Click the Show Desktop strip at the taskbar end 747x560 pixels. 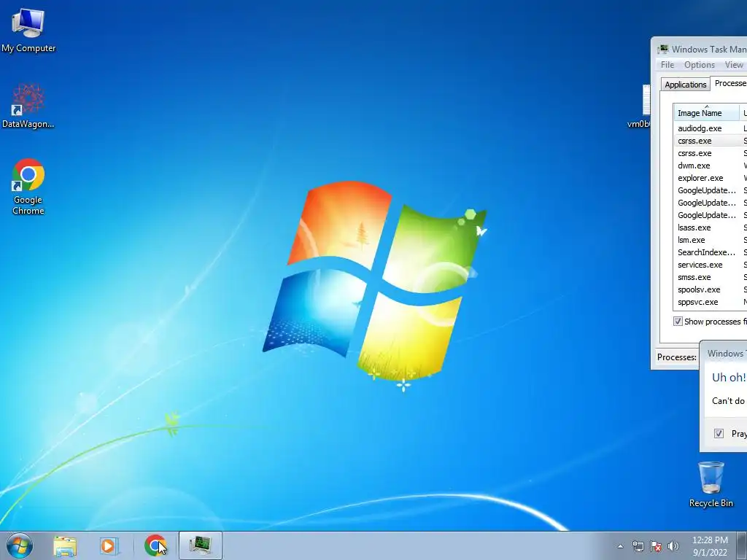(x=742, y=545)
